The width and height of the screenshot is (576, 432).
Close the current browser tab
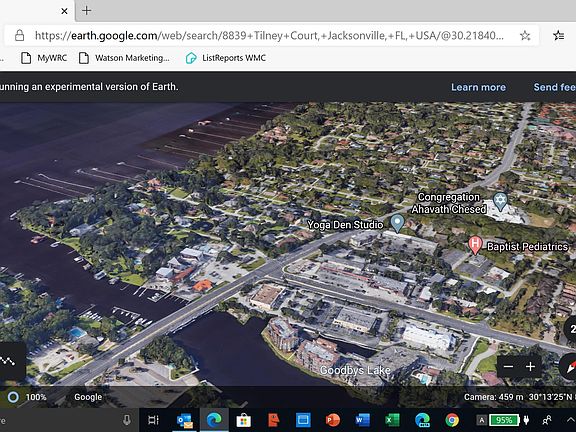(x=64, y=11)
